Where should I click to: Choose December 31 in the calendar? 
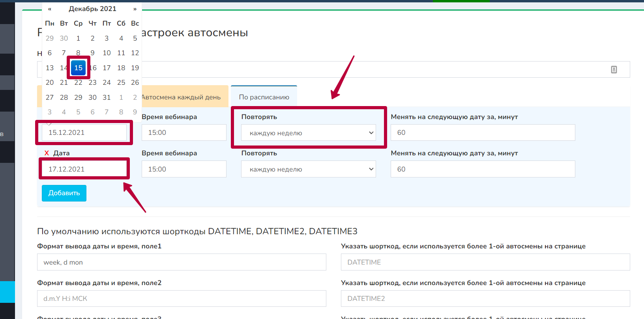[x=107, y=97]
